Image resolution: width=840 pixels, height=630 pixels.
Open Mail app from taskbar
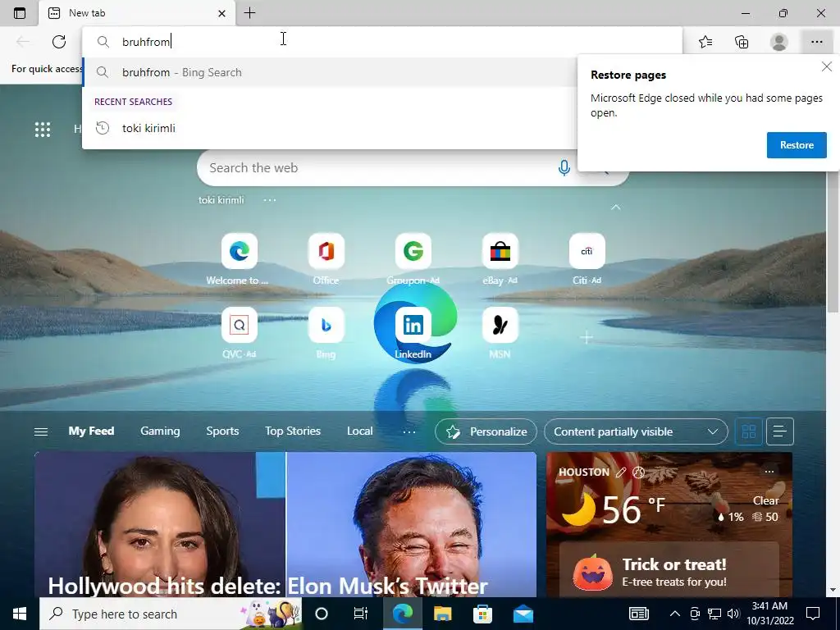523,614
